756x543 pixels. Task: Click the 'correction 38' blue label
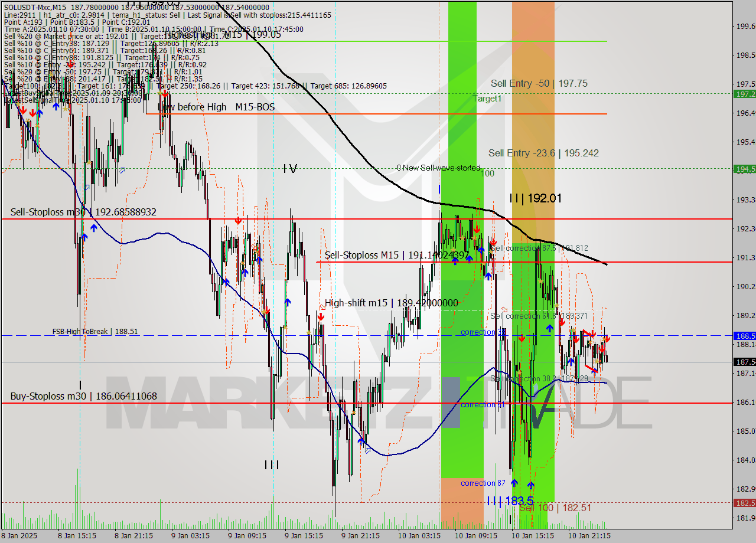point(483,332)
